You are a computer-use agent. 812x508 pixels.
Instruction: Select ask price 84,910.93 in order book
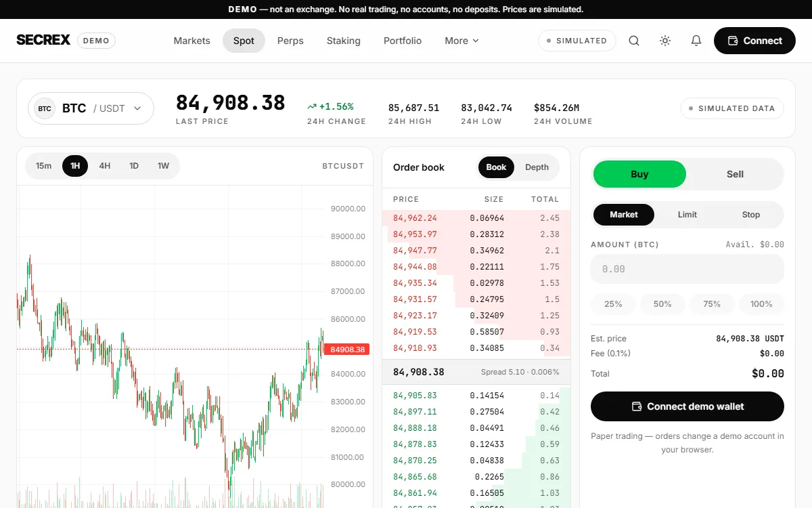coord(415,348)
